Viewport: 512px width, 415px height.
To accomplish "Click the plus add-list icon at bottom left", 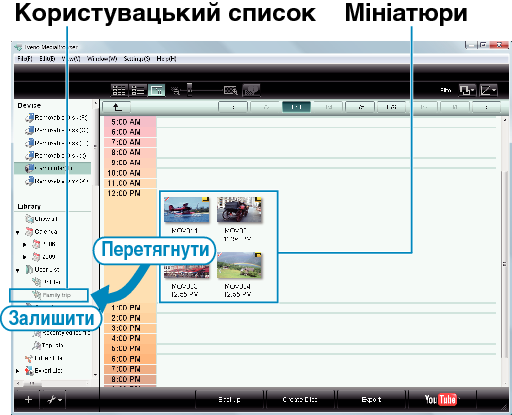I will [28, 399].
